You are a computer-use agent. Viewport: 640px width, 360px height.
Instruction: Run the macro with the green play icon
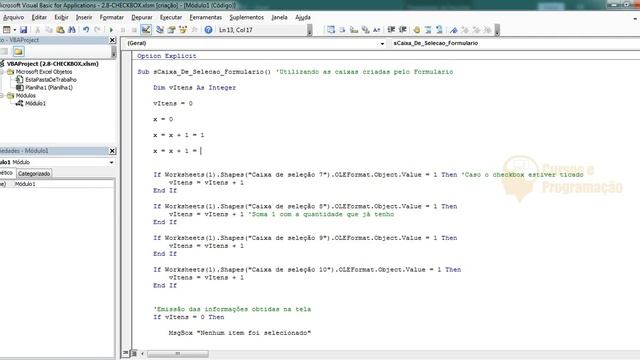[x=111, y=30]
